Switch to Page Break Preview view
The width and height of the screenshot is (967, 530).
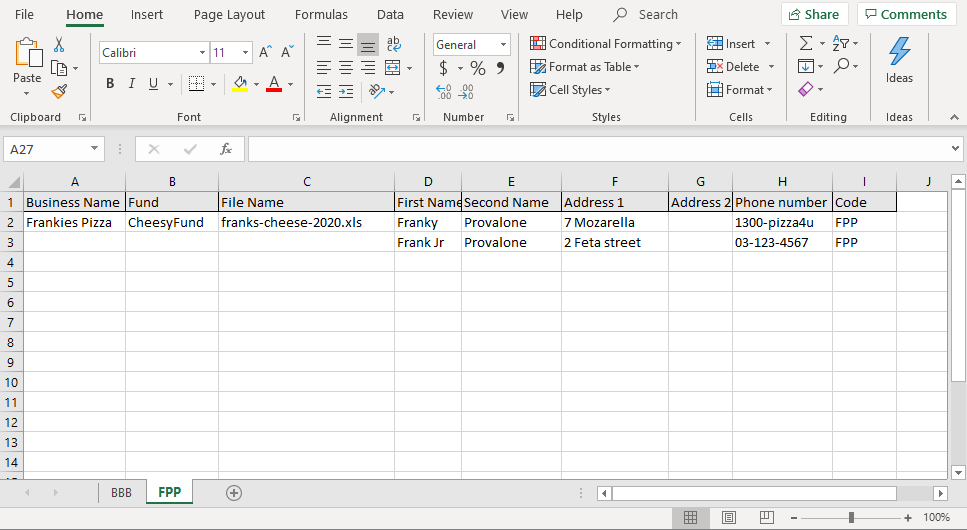point(767,518)
